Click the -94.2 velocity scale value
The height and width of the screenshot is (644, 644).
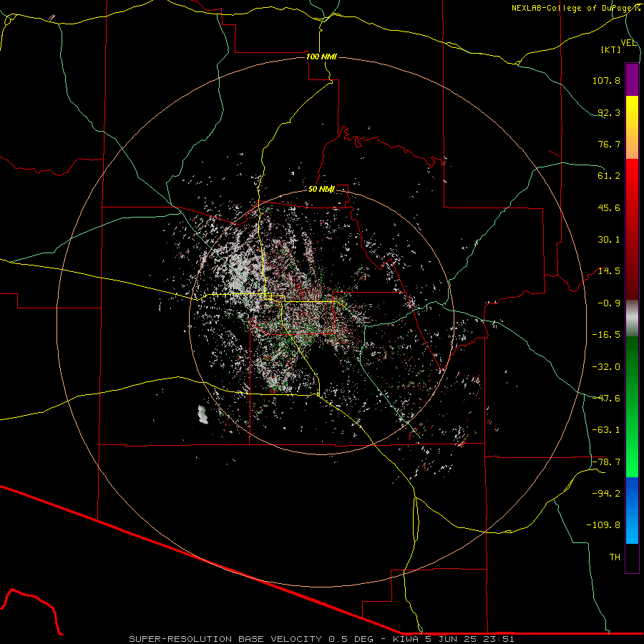tap(606, 494)
